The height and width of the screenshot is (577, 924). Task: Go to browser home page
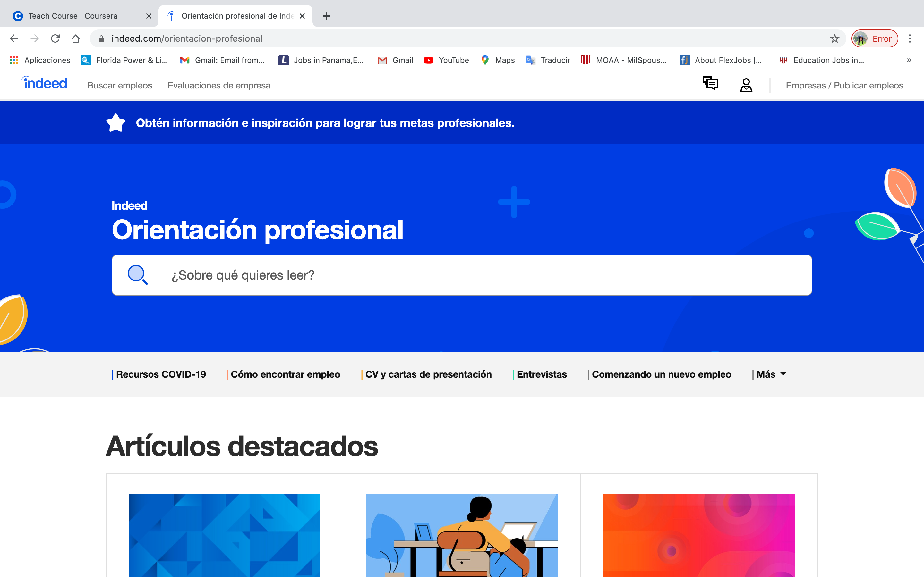(76, 38)
